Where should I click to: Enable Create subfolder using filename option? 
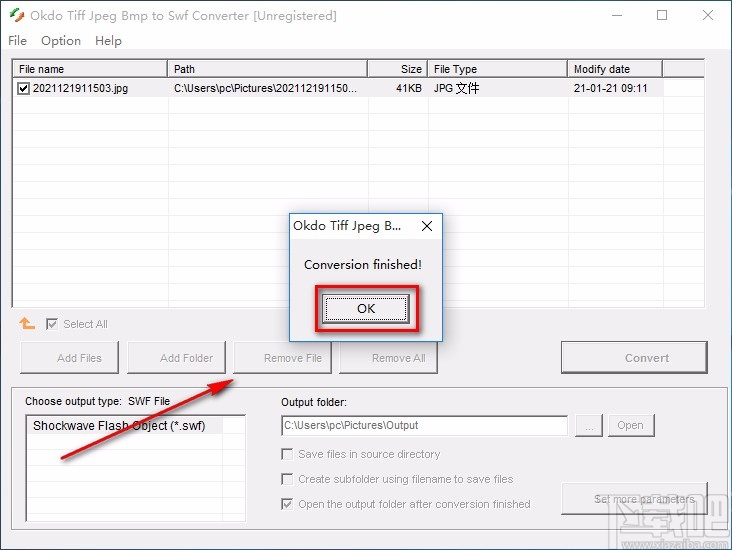[x=287, y=479]
